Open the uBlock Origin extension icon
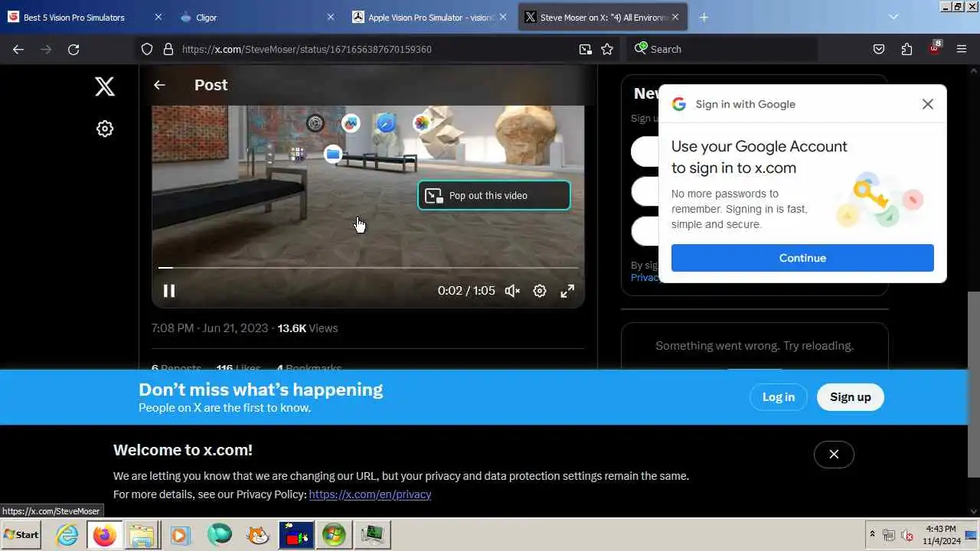The width and height of the screenshot is (980, 551). [935, 48]
